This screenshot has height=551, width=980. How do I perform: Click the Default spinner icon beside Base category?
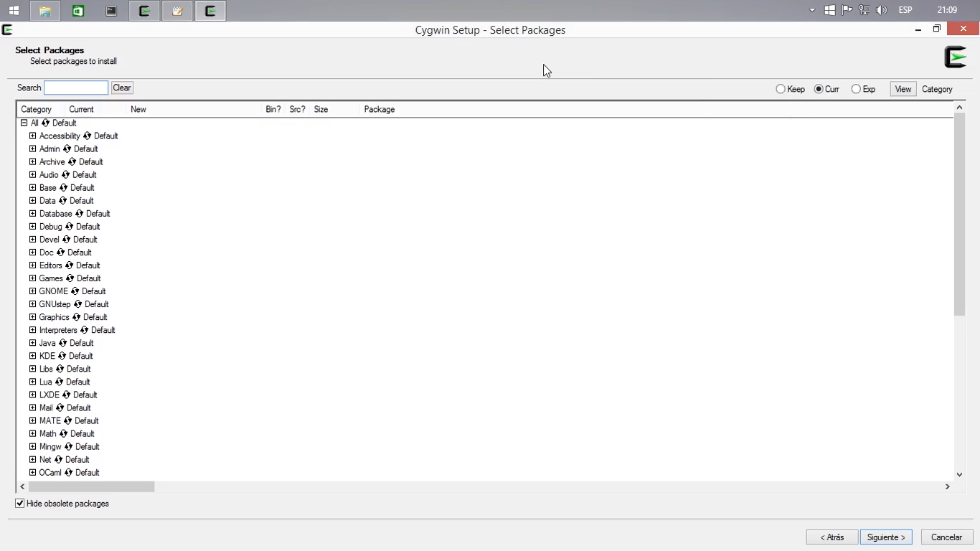[64, 187]
